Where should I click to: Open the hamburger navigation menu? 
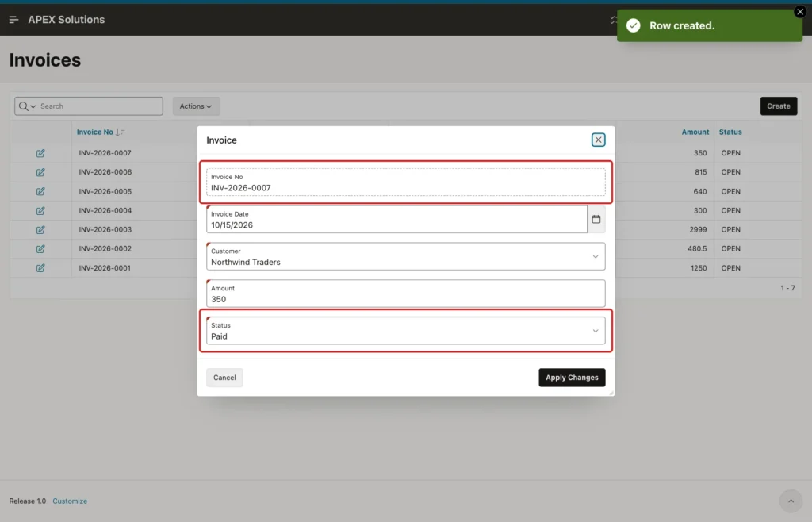click(x=14, y=20)
